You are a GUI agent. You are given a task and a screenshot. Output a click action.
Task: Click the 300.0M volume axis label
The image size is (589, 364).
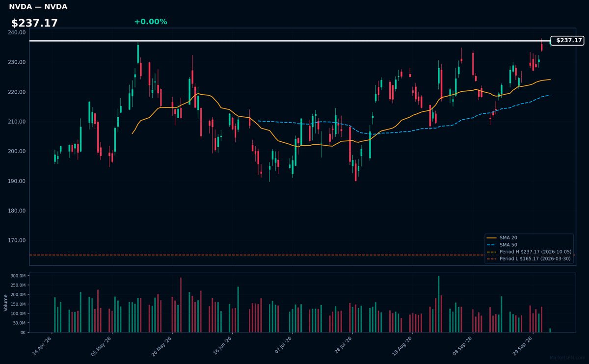[19, 276]
